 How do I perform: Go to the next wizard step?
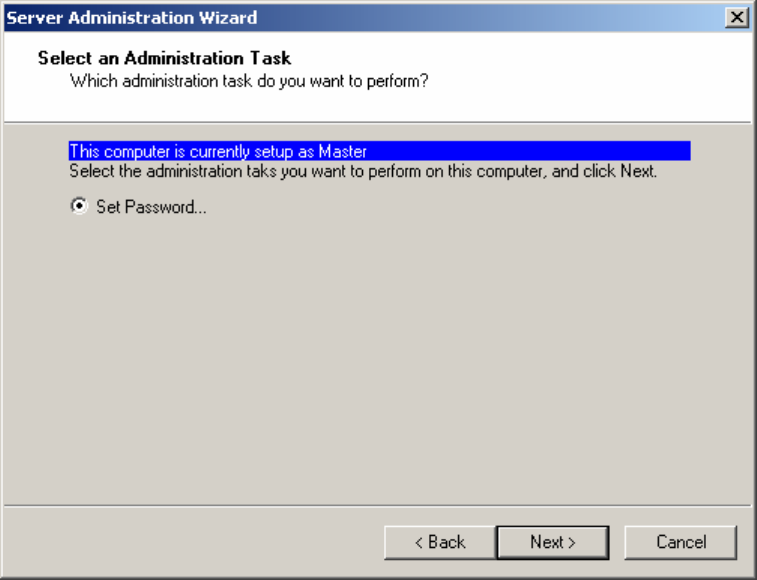(x=553, y=542)
